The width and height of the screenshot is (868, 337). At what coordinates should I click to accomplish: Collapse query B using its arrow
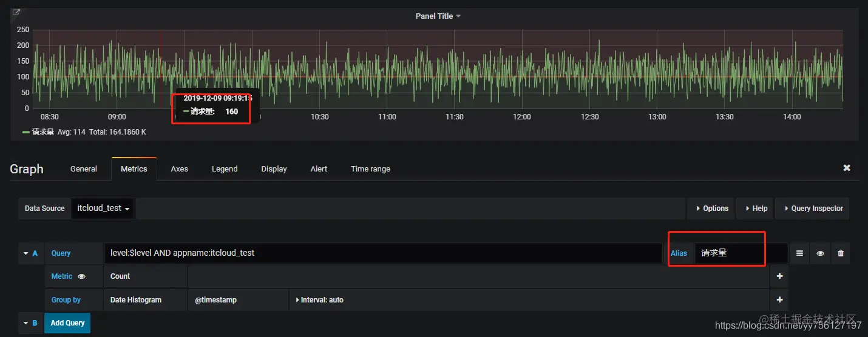[26, 323]
